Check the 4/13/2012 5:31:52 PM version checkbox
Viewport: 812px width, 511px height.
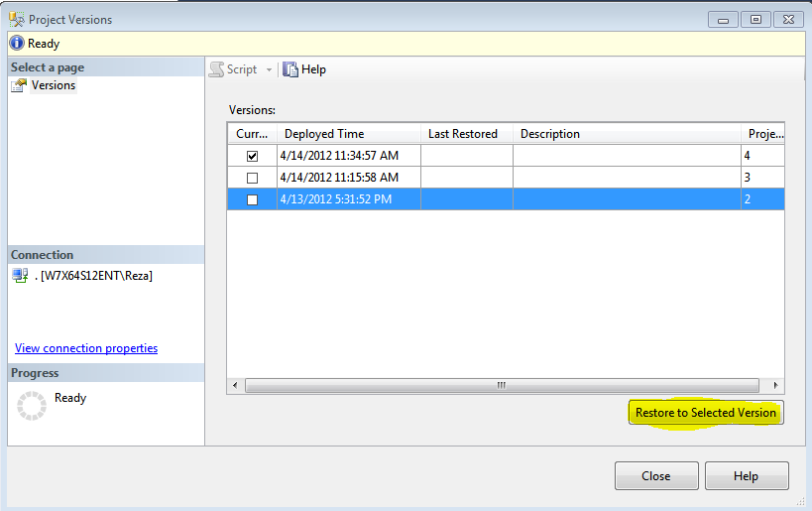pos(252,199)
